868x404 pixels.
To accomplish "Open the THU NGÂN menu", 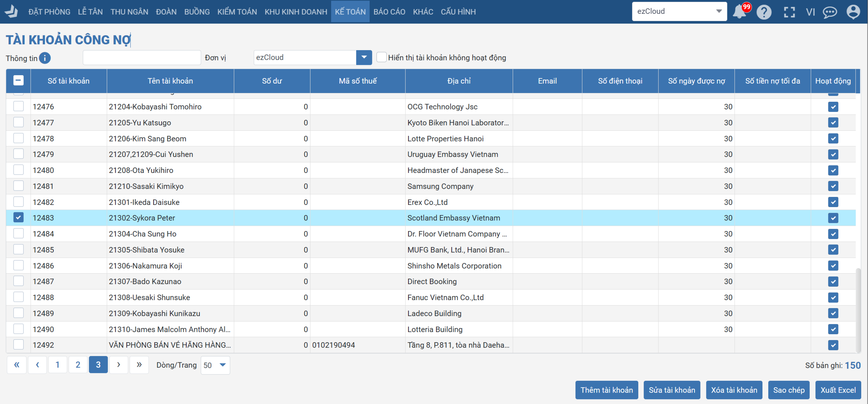I will pyautogui.click(x=129, y=12).
